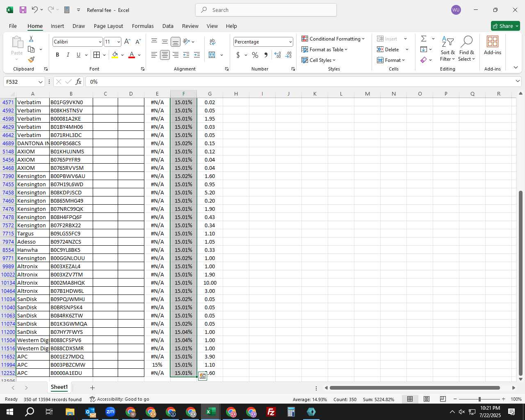Align text left
This screenshot has width=525, height=420.
click(x=154, y=55)
